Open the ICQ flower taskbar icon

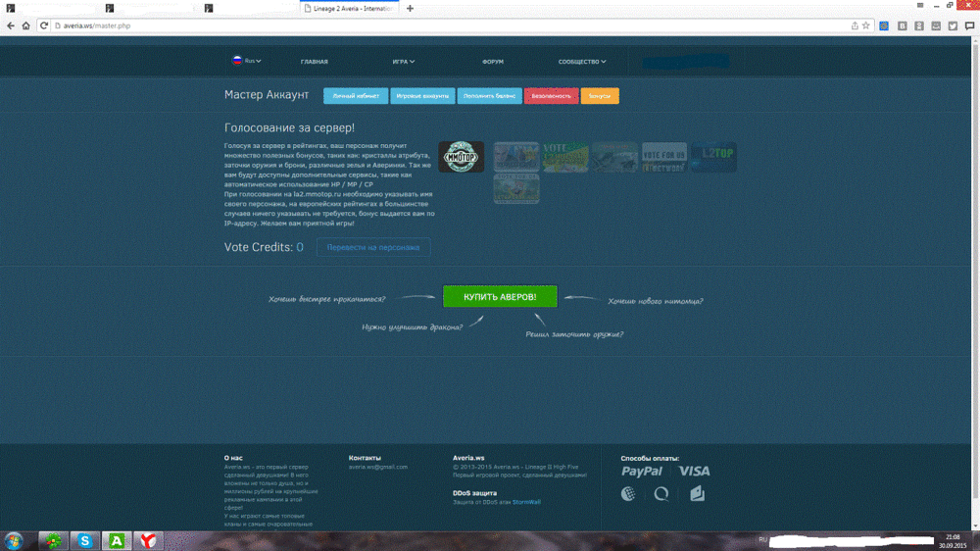53,540
